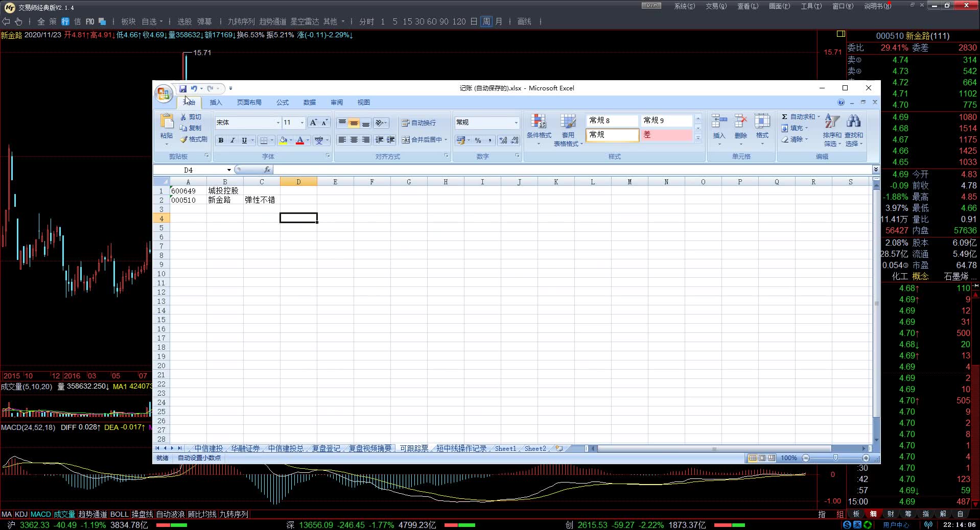Toggle align text left
Screen dimensions: 980x530
click(342, 140)
